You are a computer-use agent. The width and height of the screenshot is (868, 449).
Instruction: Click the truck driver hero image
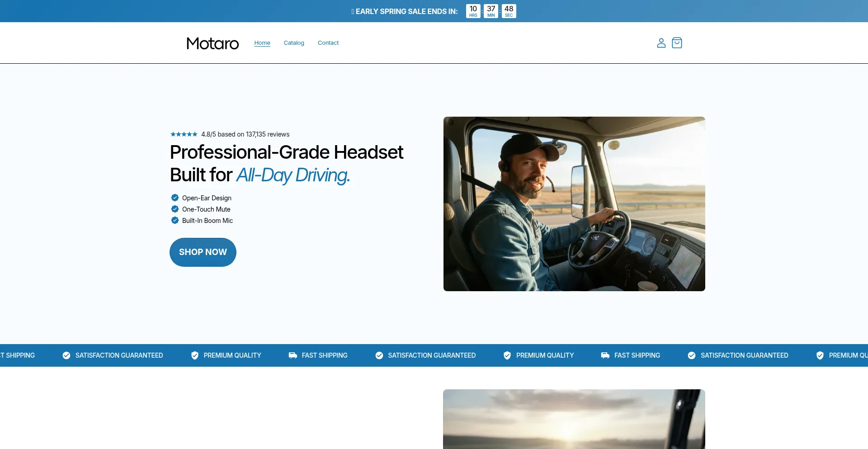[574, 204]
